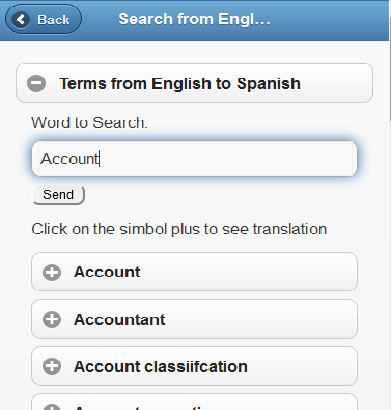The width and height of the screenshot is (391, 410).
Task: Click plus icon beside Account classiifcation
Action: [x=52, y=367]
